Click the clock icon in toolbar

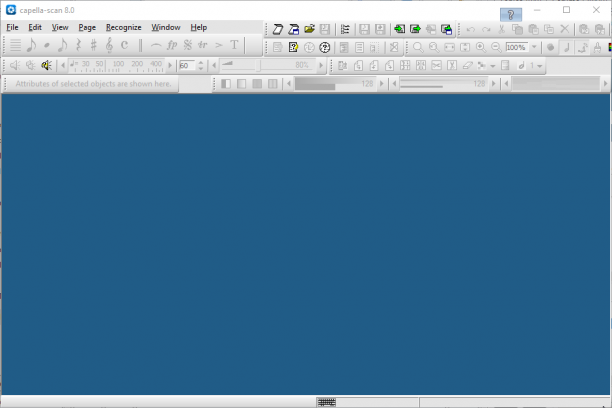[309, 47]
